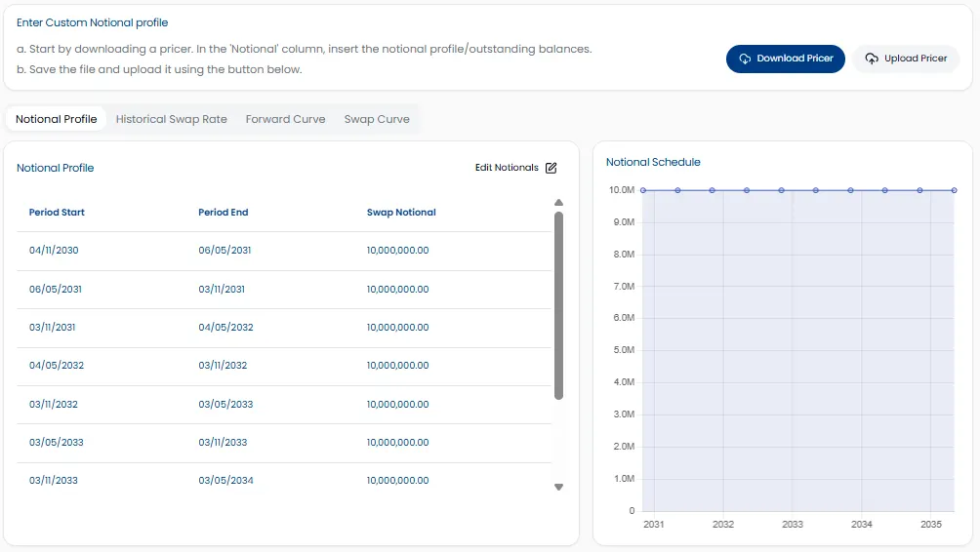Click the Edit Notionals label
Screen dimensions: 980x552
507,168
